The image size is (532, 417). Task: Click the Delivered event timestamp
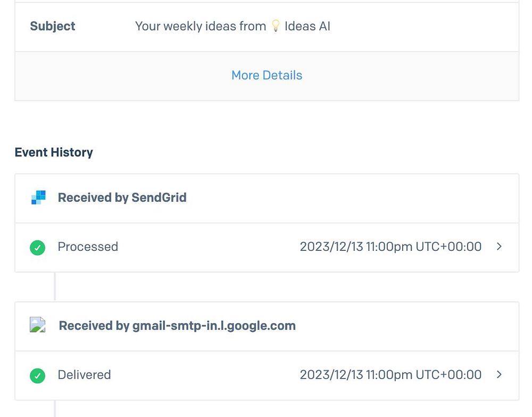point(390,374)
